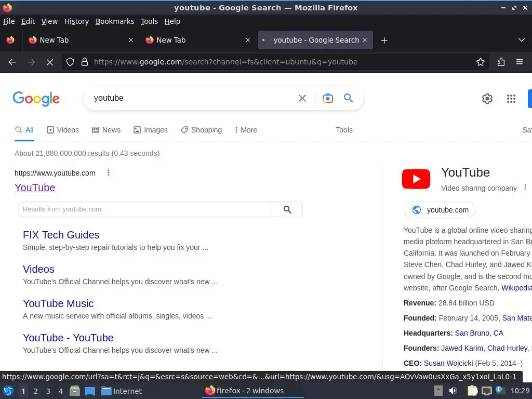Filter results by Videos
The width and height of the screenshot is (532, 399).
coord(63,130)
